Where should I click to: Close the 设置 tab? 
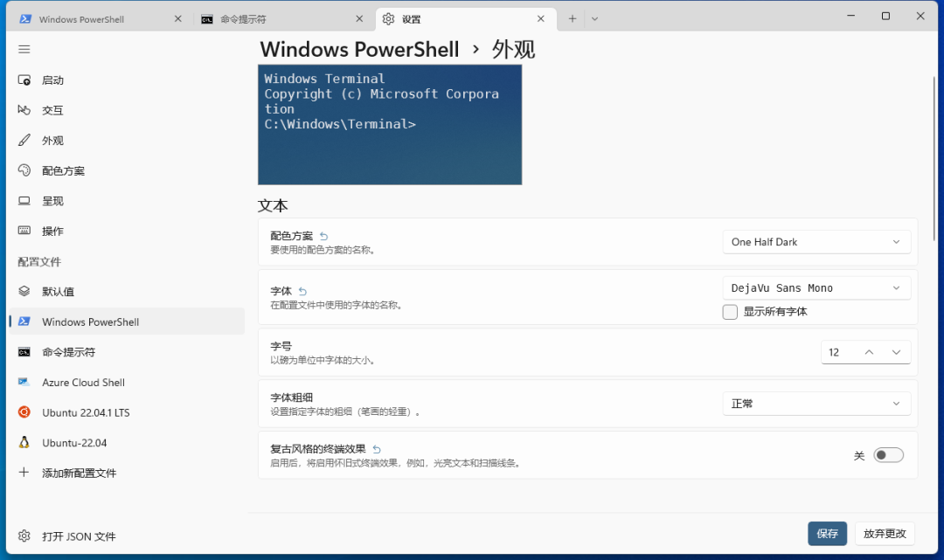541,18
